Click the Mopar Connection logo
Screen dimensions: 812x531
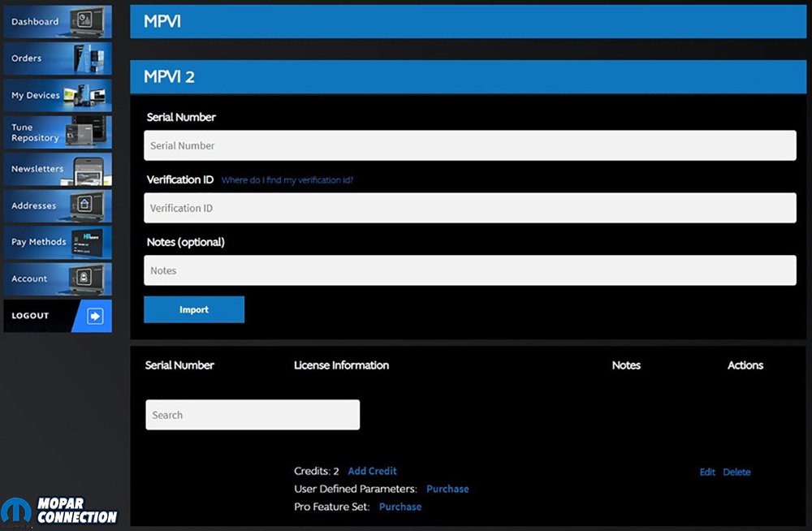point(61,510)
